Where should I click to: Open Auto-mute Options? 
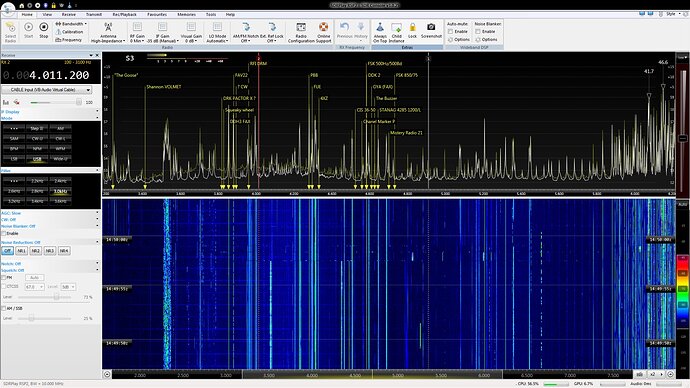(x=459, y=40)
